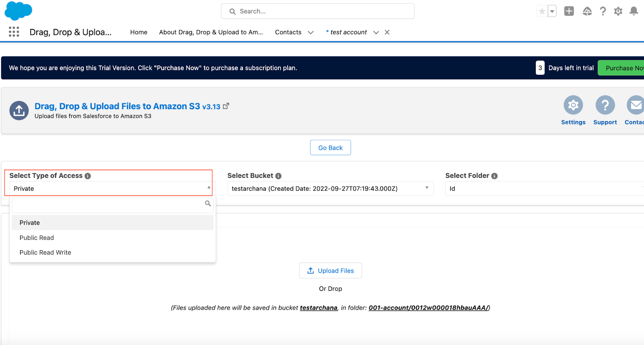644x345 pixels.
Task: Open the Select Folder Id dropdown
Action: tap(545, 189)
